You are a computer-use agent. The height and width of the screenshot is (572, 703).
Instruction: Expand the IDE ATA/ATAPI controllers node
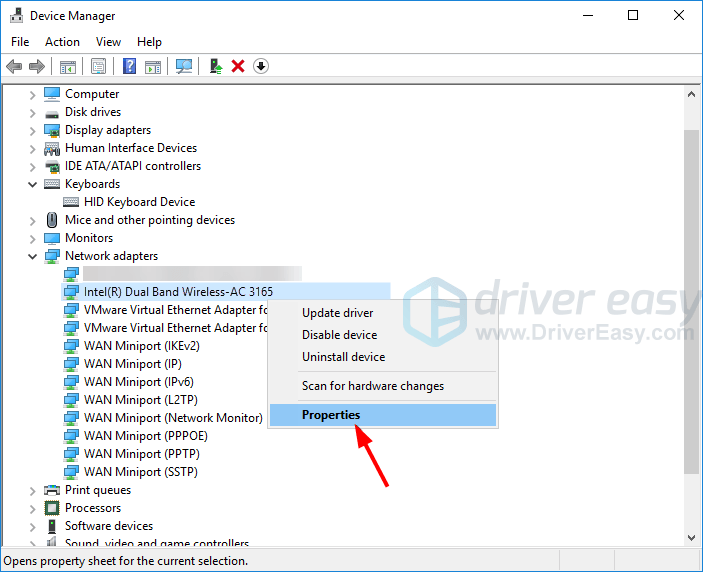pos(32,167)
